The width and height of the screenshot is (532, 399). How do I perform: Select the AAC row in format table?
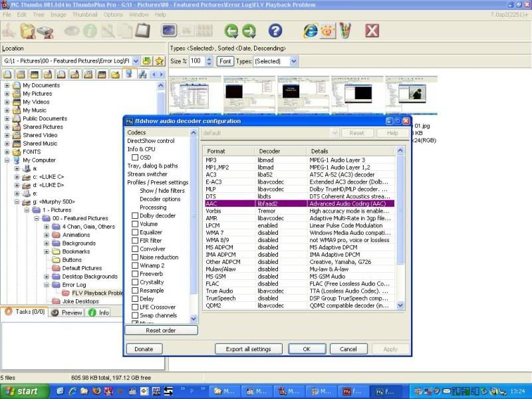coord(300,203)
